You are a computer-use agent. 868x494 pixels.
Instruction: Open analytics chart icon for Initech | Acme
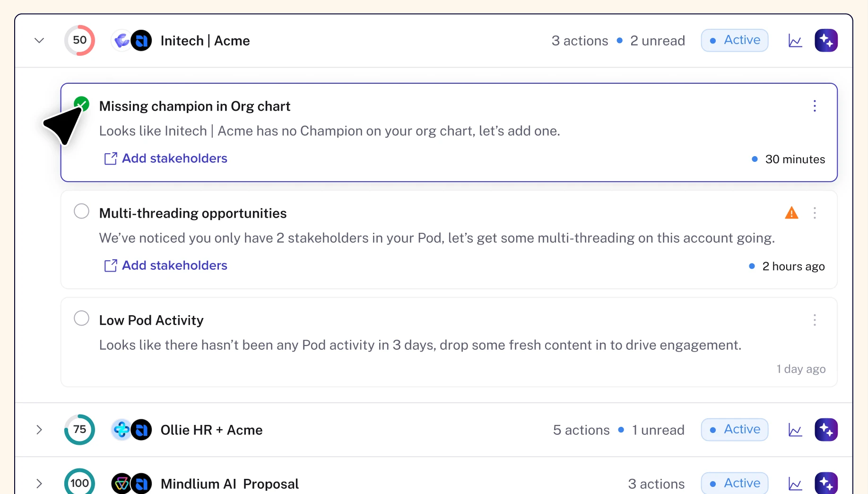click(x=795, y=41)
